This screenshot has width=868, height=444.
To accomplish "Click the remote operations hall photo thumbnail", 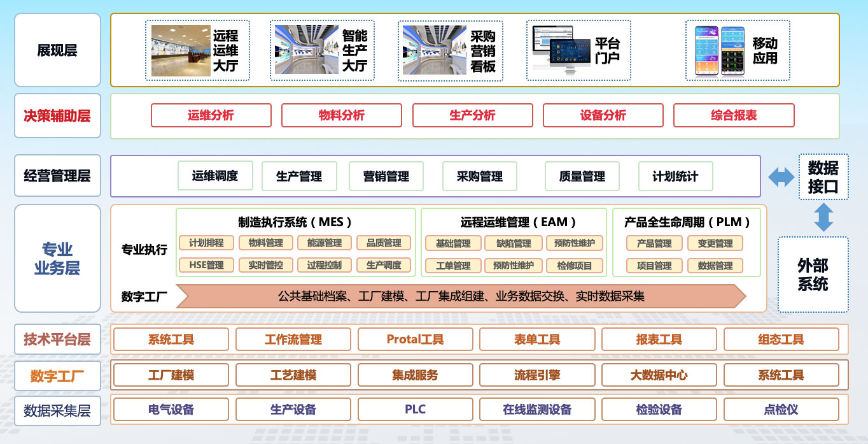I will pos(180,50).
